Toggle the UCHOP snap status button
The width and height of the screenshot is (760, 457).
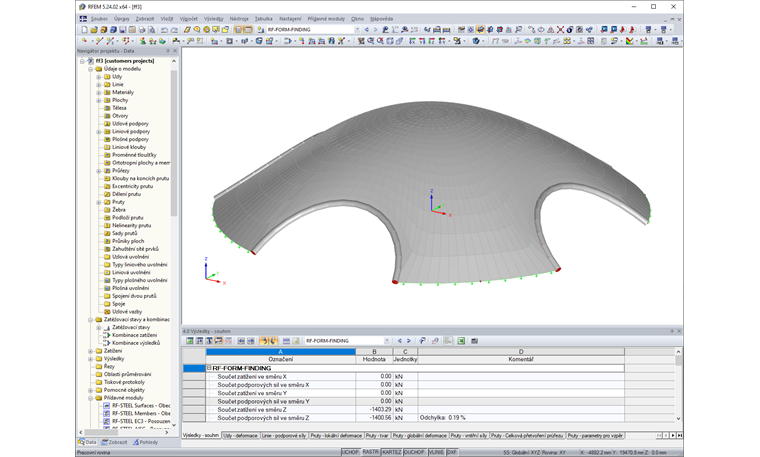coord(350,452)
